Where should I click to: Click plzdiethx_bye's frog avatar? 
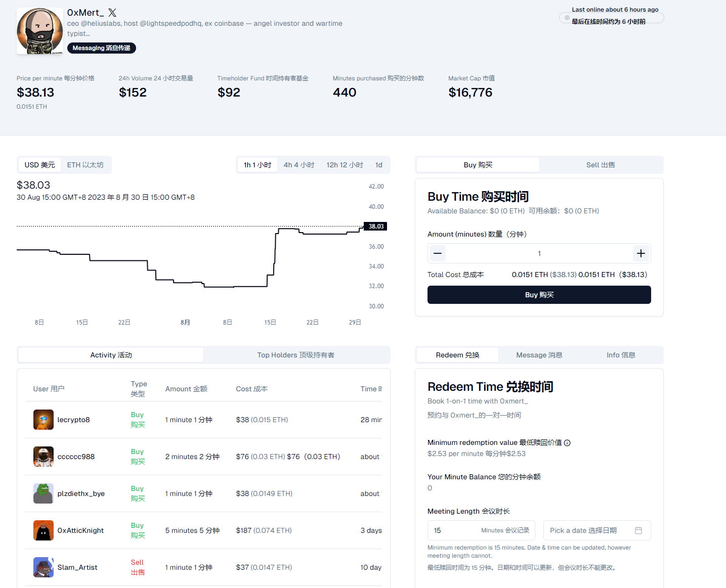[x=44, y=493]
